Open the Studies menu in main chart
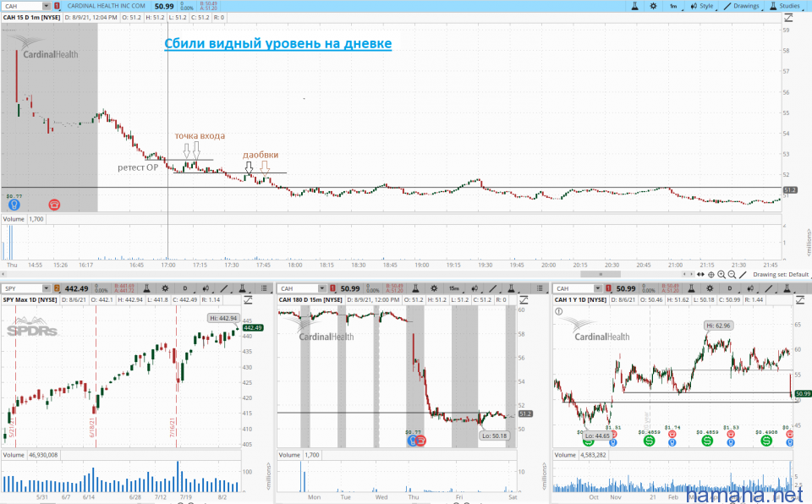Viewport: 812px width, 504px height. 785,6
